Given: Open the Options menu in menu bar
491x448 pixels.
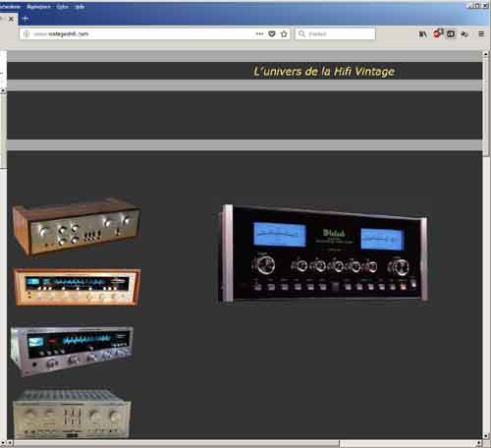Looking at the screenshot, I should pyautogui.click(x=62, y=7).
